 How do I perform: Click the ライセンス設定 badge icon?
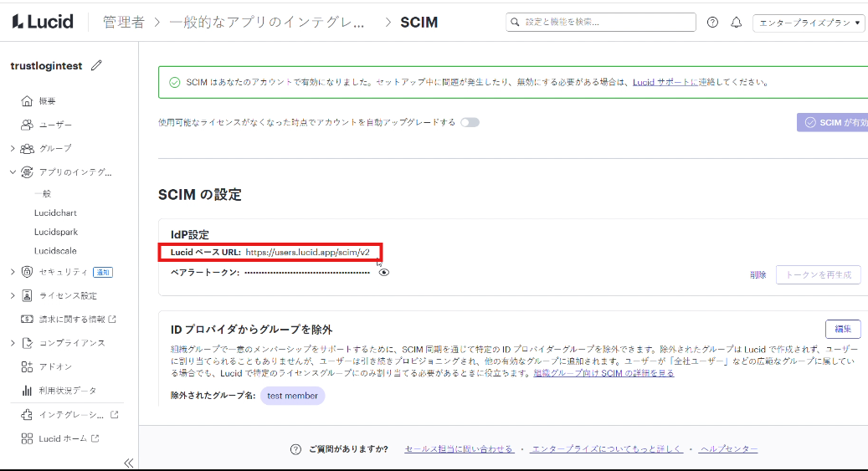(27, 295)
